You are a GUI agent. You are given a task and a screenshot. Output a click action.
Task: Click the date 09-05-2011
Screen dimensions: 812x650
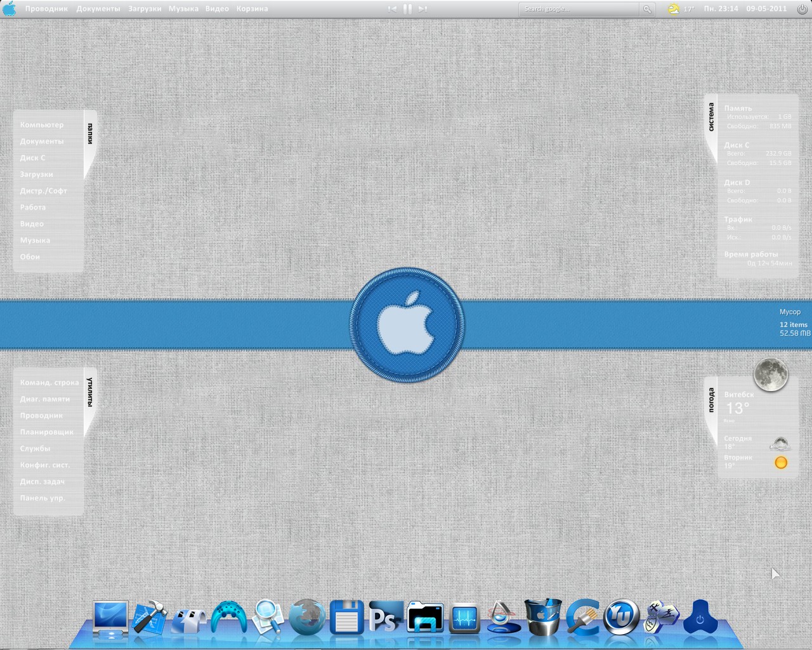[766, 9]
